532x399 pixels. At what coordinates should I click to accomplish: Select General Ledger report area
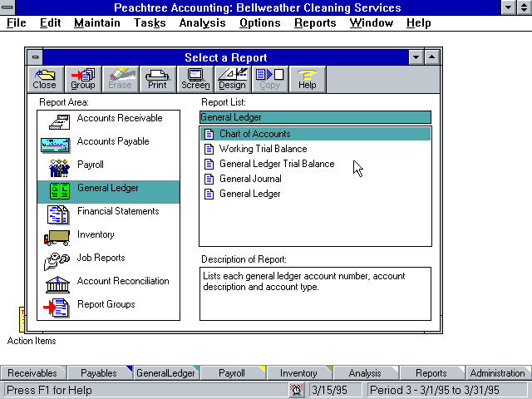click(108, 192)
